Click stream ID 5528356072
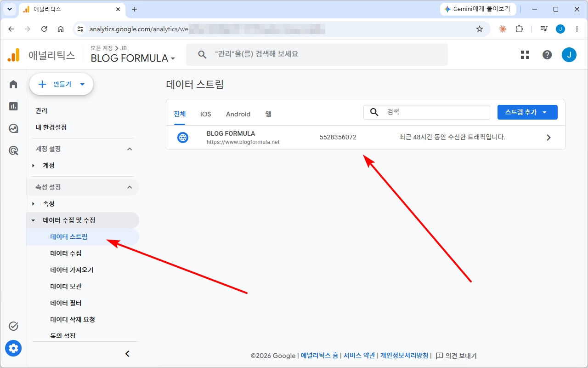The height and width of the screenshot is (368, 588). (x=338, y=137)
